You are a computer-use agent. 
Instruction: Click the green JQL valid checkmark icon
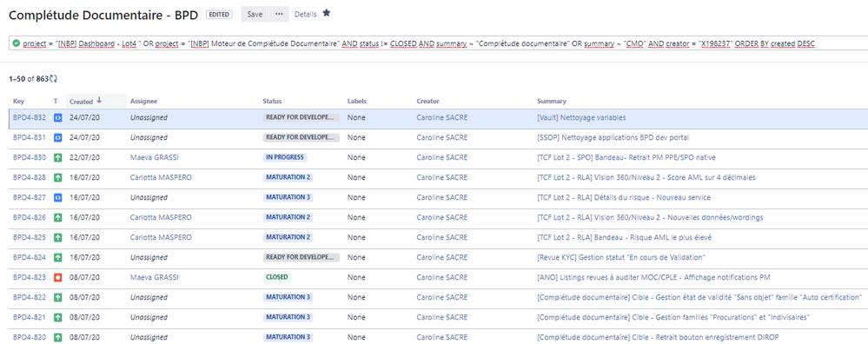[x=16, y=43]
